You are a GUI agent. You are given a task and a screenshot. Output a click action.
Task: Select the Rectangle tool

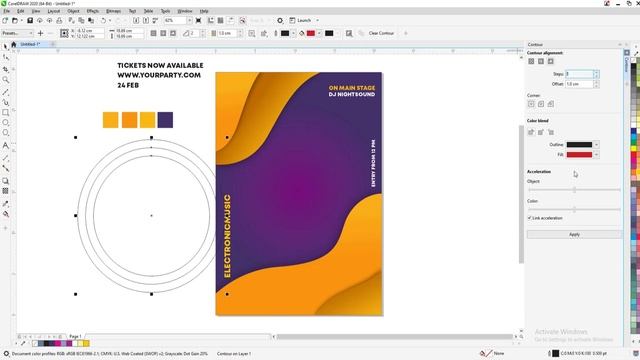6,113
